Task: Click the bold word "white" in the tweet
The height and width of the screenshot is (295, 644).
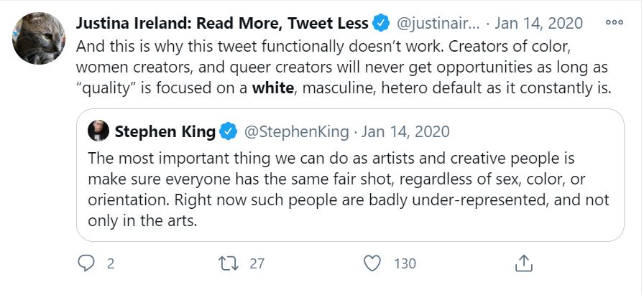Action: coord(270,89)
